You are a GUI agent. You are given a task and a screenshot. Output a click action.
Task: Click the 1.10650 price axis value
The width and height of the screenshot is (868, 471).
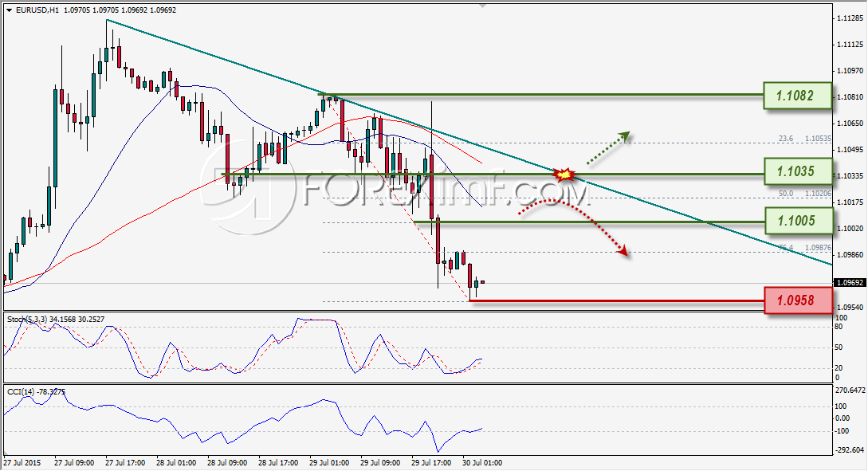coord(850,124)
